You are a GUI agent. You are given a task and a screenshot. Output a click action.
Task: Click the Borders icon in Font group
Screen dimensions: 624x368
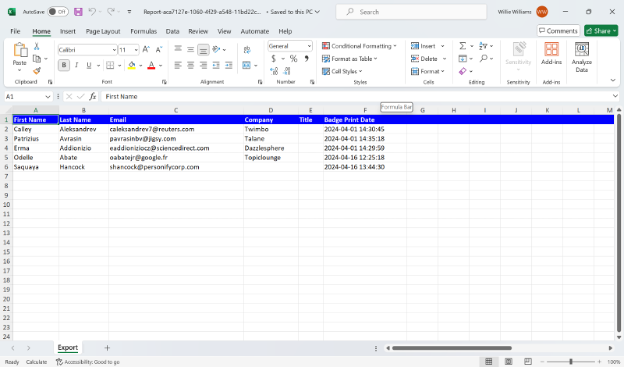110,65
